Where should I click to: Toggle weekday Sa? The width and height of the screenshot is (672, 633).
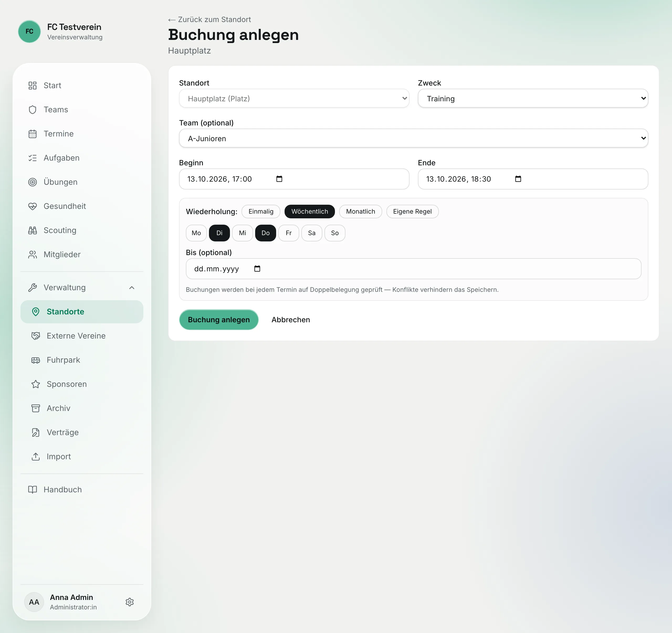(312, 233)
